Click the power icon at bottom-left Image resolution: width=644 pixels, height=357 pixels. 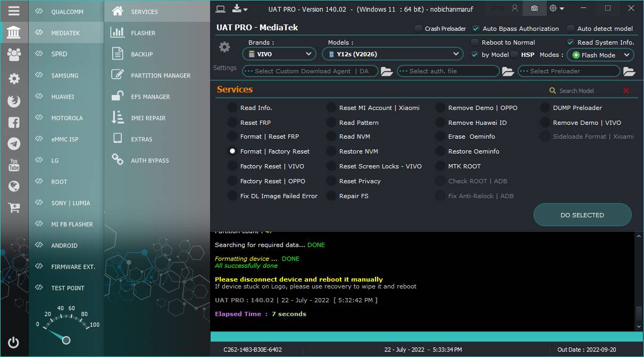(14, 342)
